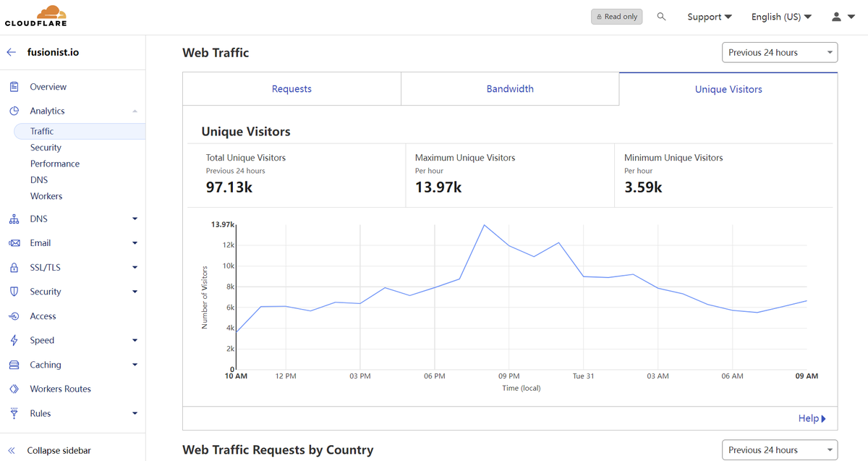
Task: Click the Collapse sidebar double-chevron icon
Action: pos(12,450)
